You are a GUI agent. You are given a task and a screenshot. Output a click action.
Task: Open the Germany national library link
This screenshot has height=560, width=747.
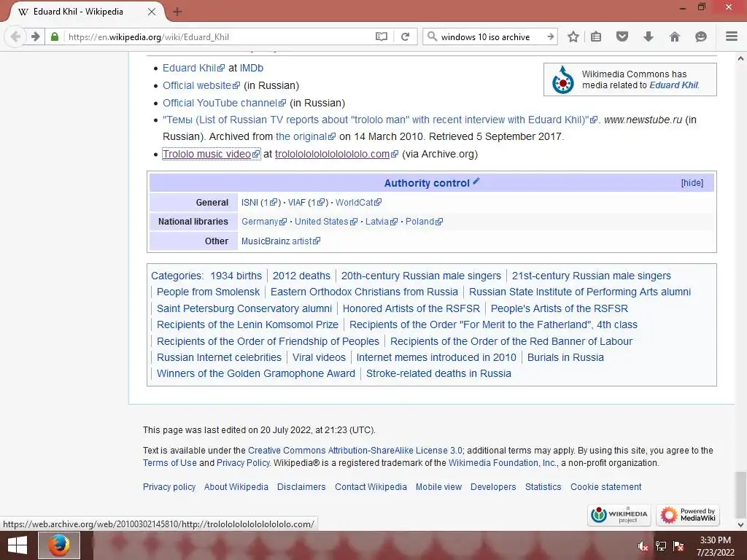[x=264, y=222]
